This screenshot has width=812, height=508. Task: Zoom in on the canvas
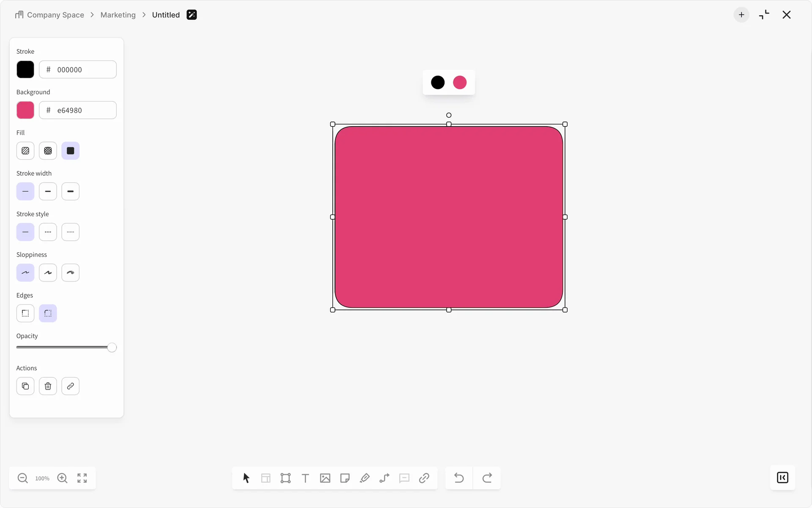(x=62, y=478)
